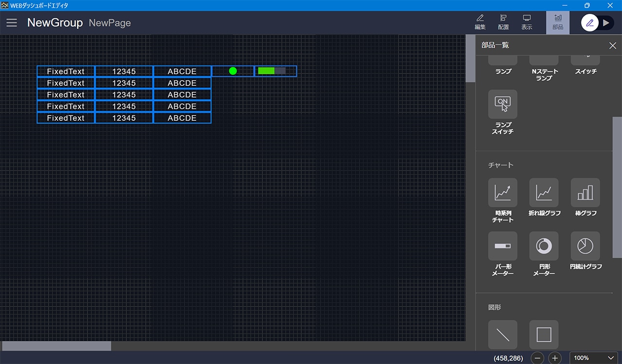Viewport: 622px width, 364px height.
Task: Pick the rectangle shape tool under 図形
Action: [x=544, y=334]
